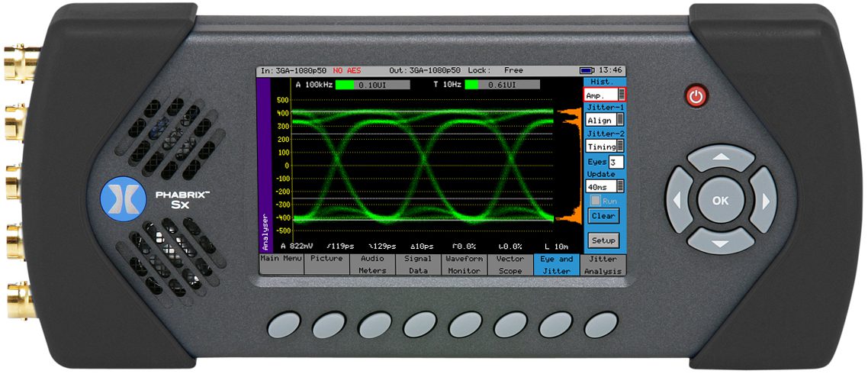Select the Vector Scope tab
The height and width of the screenshot is (374, 868).
(510, 265)
